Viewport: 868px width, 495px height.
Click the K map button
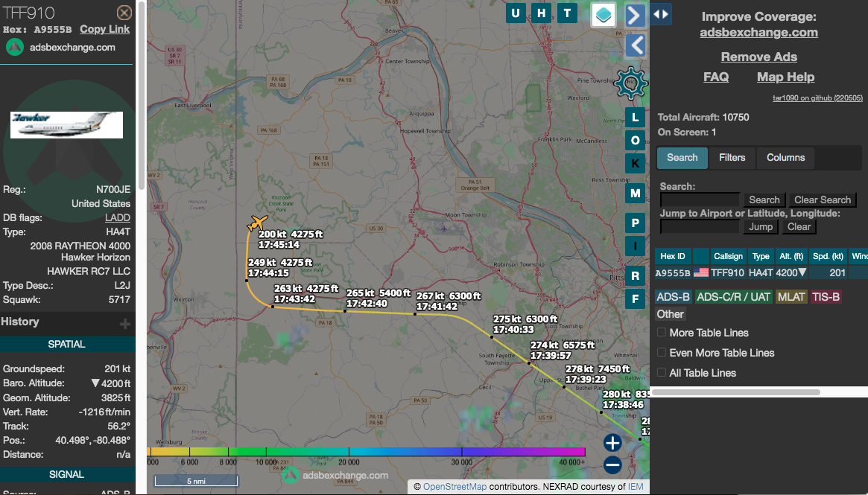(635, 164)
